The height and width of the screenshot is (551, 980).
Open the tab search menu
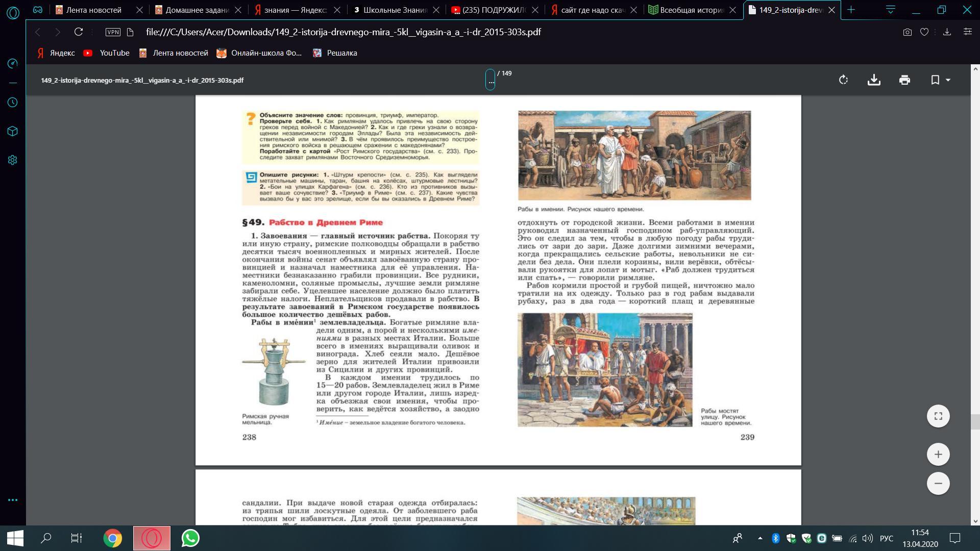click(x=890, y=10)
